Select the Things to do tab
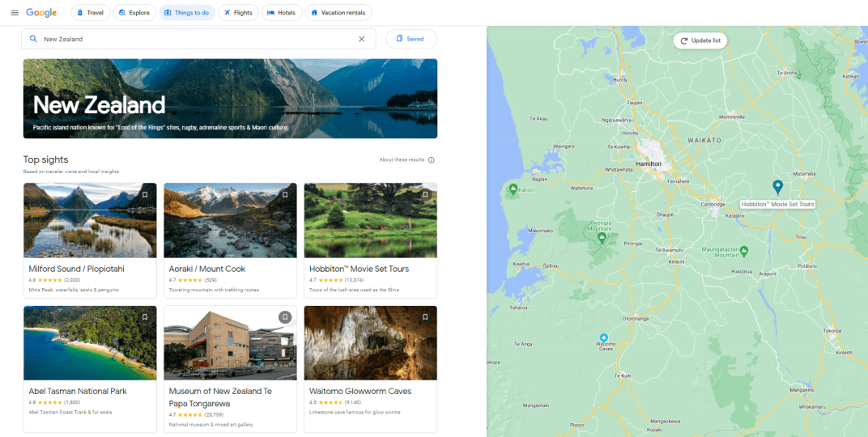The height and width of the screenshot is (437, 868). (187, 13)
